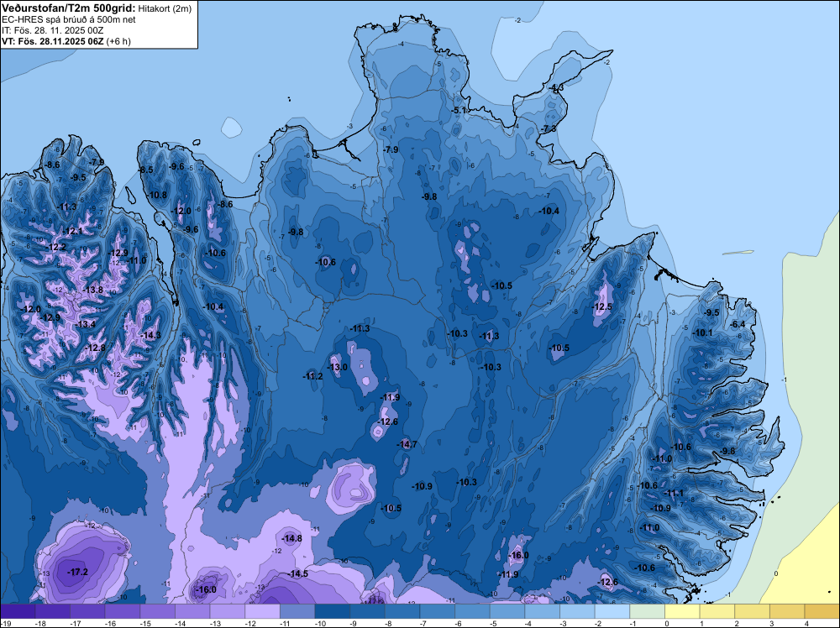This screenshot has height=628, width=840.
Task: Click the -13.8 temperature label
Action: pos(92,290)
